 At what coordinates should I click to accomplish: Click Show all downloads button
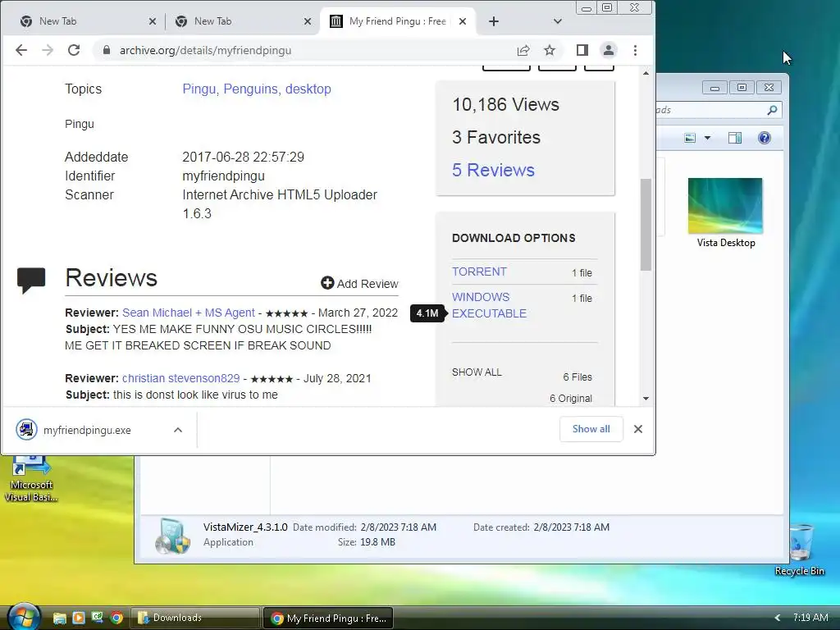tap(591, 429)
